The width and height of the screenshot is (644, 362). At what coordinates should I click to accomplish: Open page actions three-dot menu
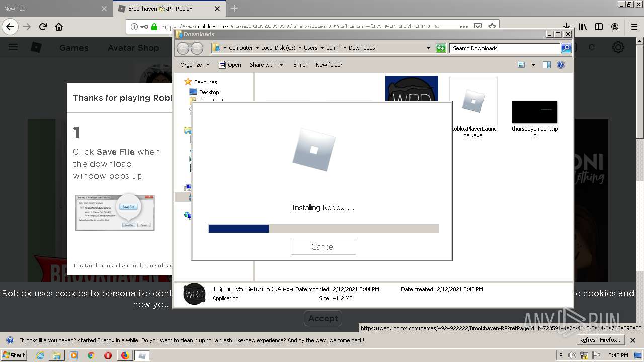pyautogui.click(x=464, y=27)
